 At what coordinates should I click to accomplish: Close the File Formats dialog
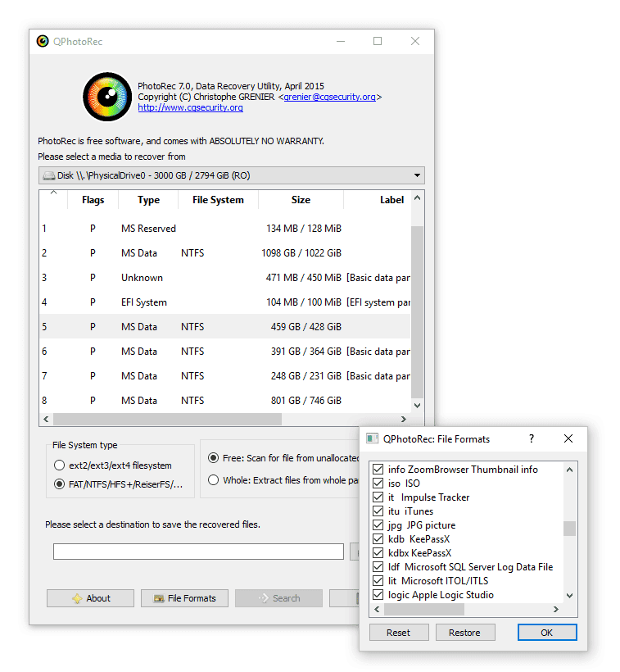point(568,438)
